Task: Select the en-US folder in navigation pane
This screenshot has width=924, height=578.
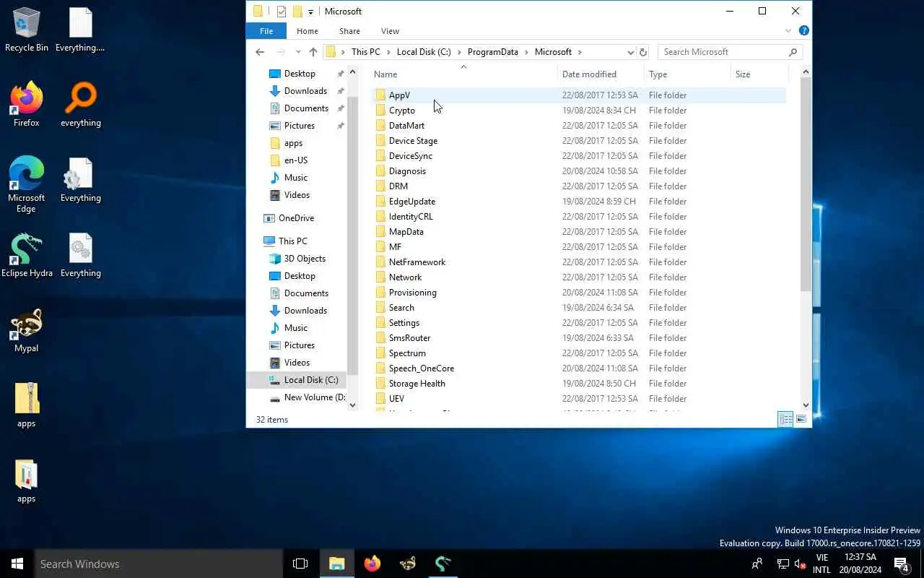Action: (296, 160)
